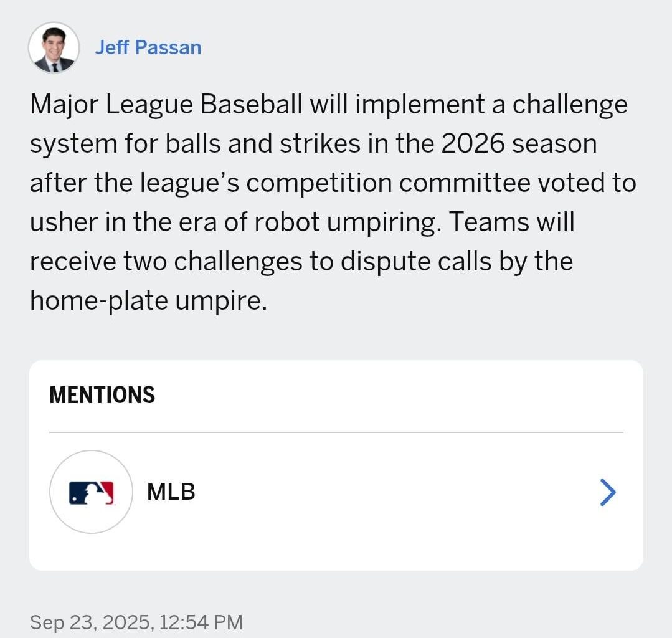672x638 pixels.
Task: Click the MLB mention entry
Action: click(171, 492)
